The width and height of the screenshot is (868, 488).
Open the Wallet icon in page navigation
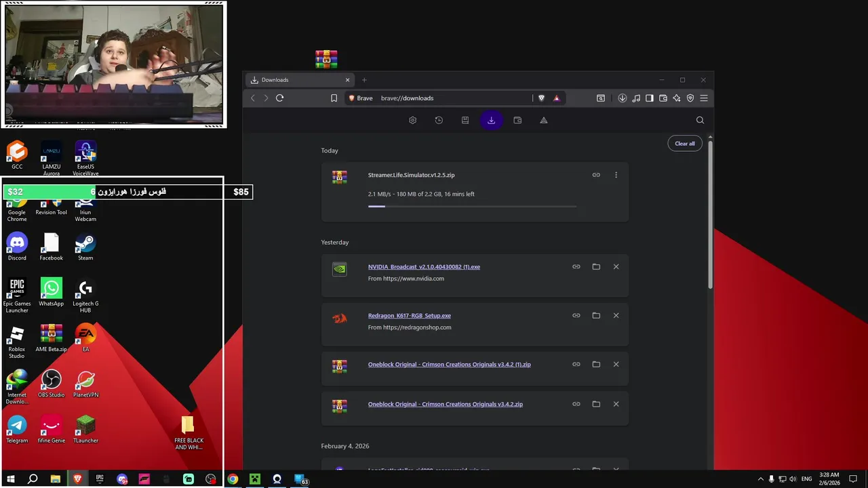coord(517,120)
